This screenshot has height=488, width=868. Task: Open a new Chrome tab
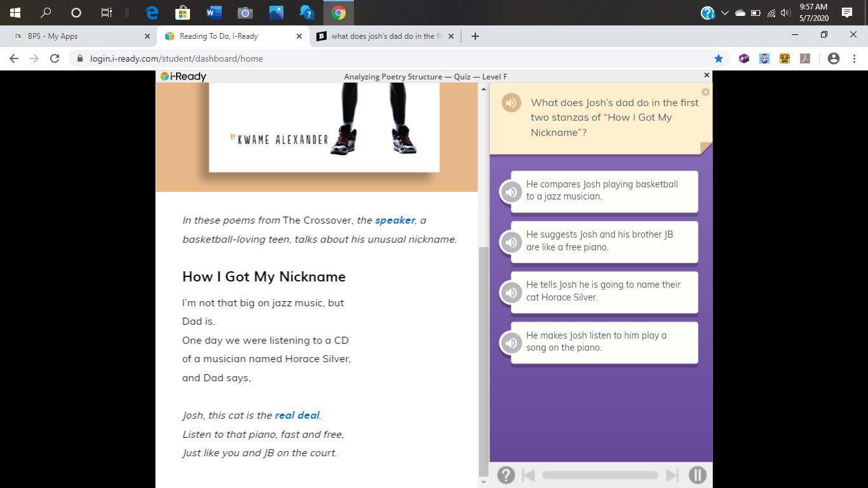(475, 36)
